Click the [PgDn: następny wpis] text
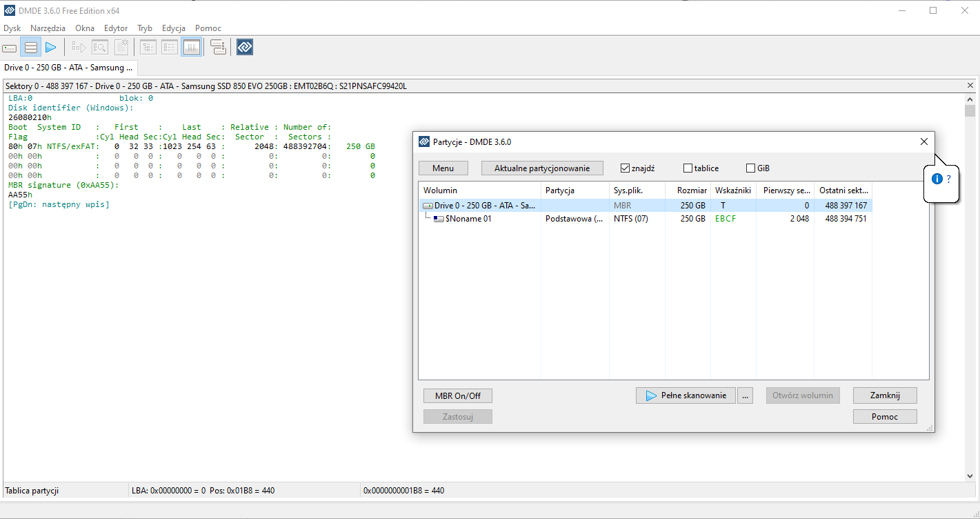The width and height of the screenshot is (980, 519). [59, 204]
